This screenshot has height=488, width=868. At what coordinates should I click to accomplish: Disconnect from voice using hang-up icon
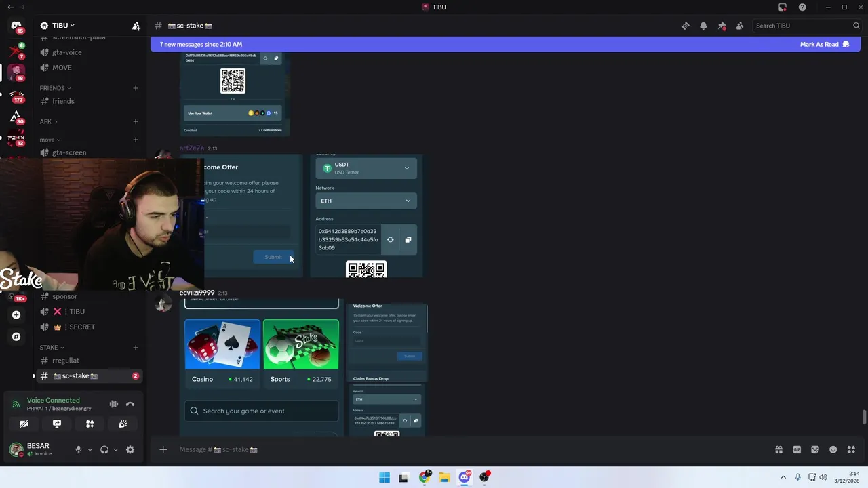coord(130,404)
